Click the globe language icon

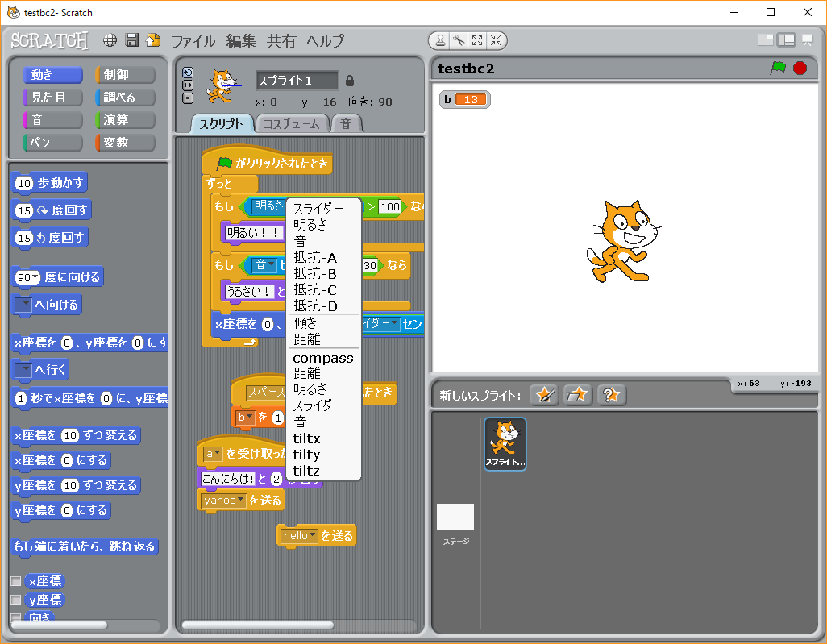tap(110, 40)
